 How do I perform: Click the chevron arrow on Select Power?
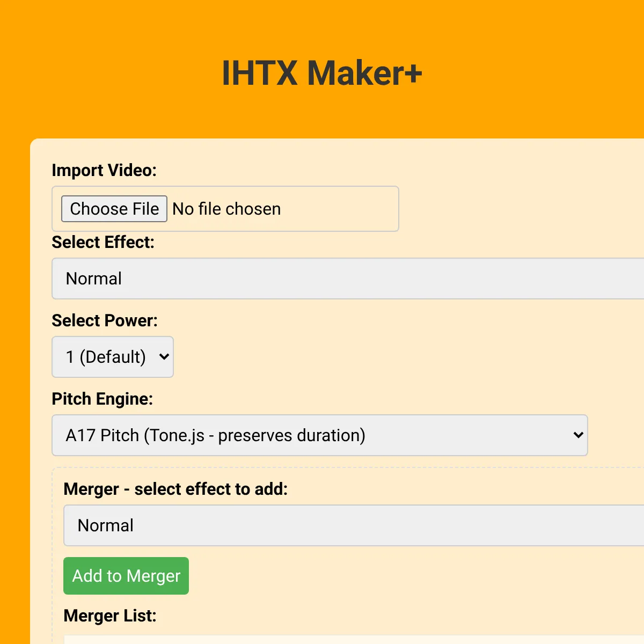pos(164,357)
